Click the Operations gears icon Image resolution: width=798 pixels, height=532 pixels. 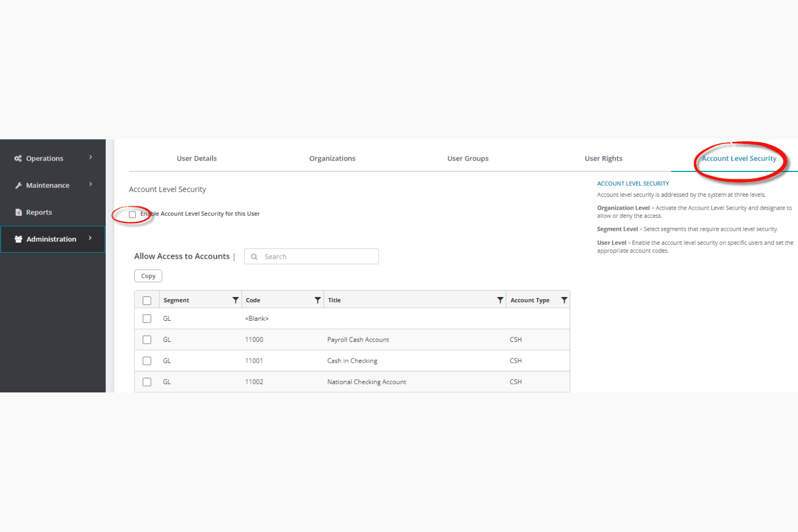coord(18,158)
